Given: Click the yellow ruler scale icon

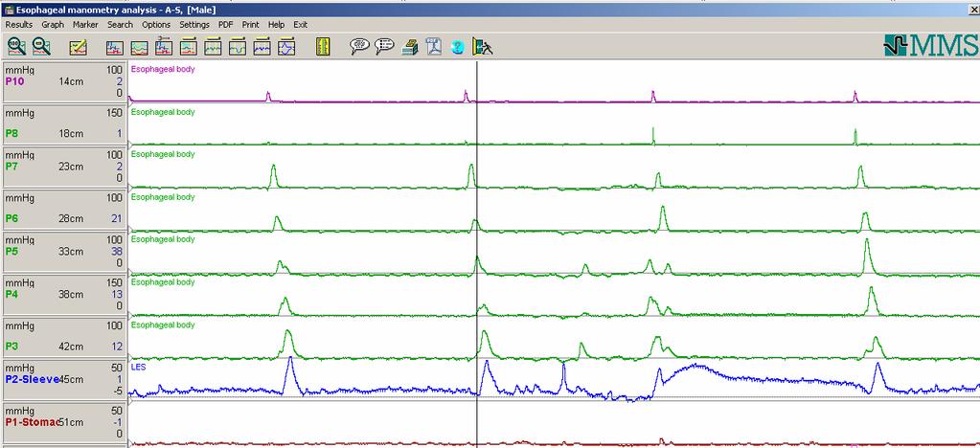Looking at the screenshot, I should [x=323, y=47].
